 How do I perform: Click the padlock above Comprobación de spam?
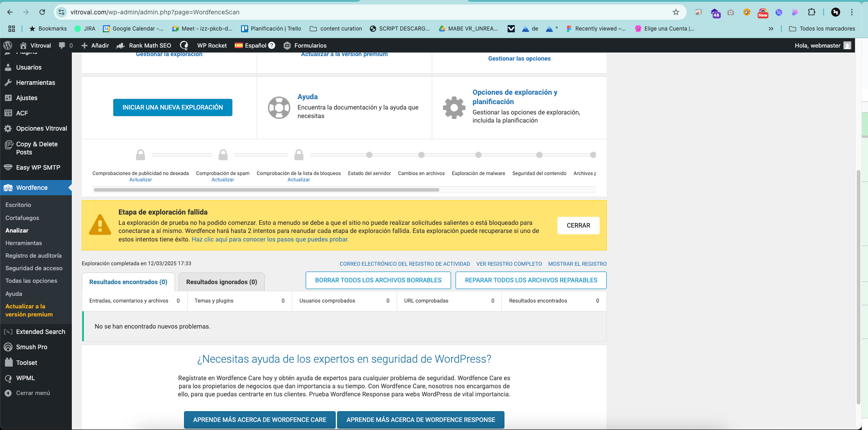coord(223,155)
